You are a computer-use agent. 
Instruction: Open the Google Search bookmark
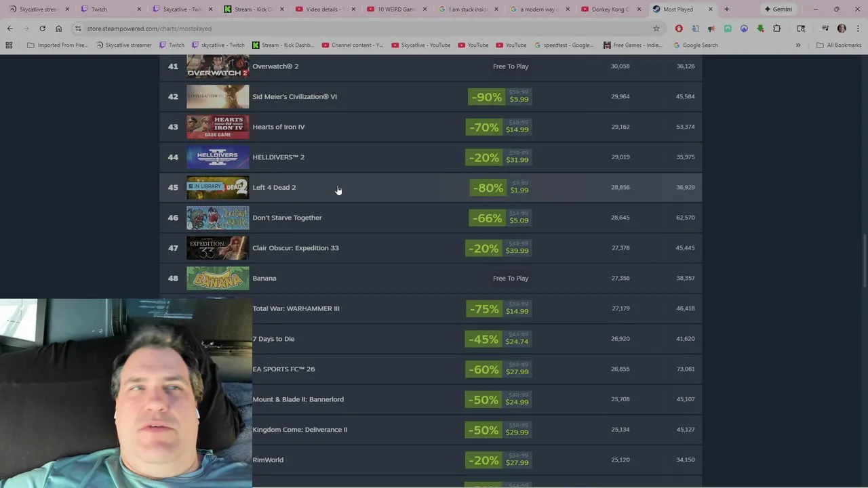tap(695, 45)
